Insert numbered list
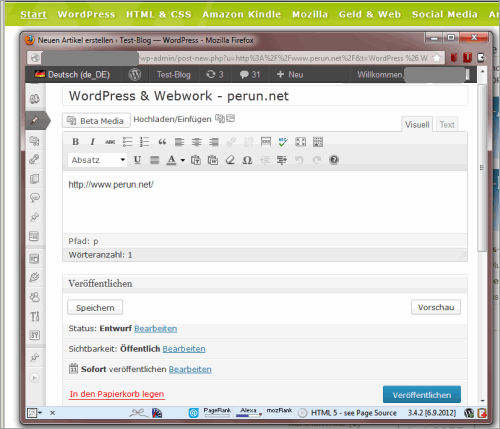 [145, 142]
